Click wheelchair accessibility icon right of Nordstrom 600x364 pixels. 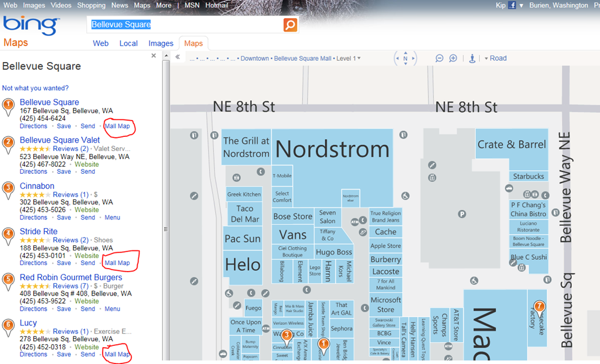(x=405, y=196)
